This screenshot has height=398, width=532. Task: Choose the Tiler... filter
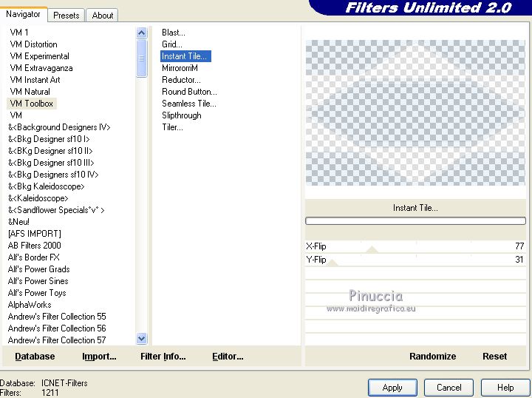coord(172,127)
